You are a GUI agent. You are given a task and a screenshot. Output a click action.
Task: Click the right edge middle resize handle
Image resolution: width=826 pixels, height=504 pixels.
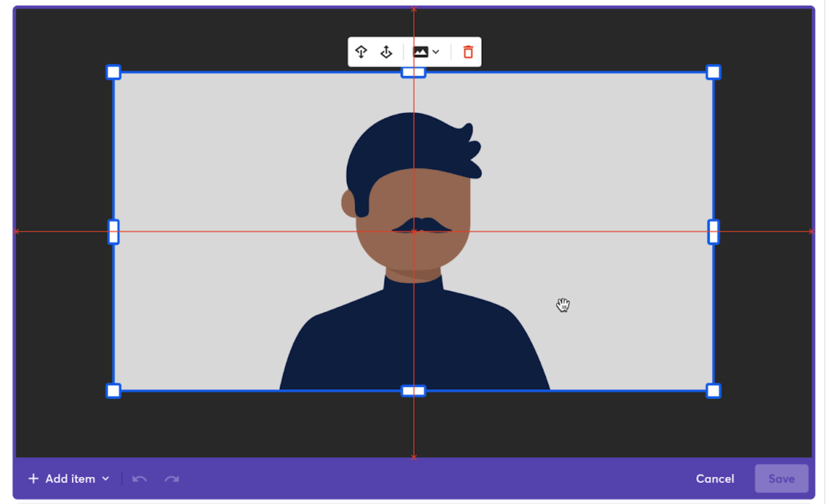coord(713,232)
